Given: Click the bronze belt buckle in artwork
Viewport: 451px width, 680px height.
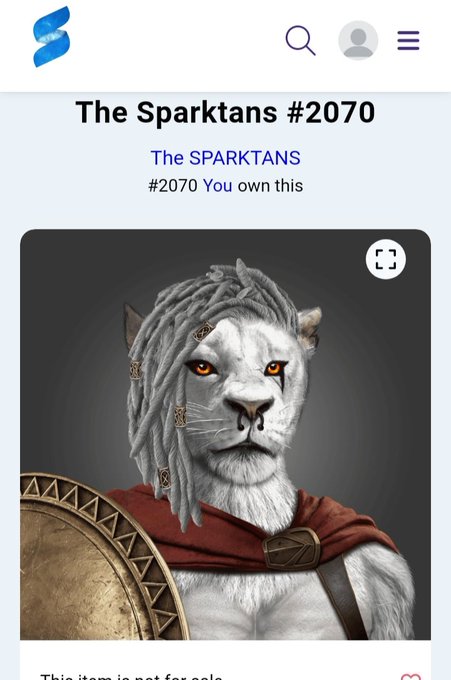Looking at the screenshot, I should pos(291,549).
